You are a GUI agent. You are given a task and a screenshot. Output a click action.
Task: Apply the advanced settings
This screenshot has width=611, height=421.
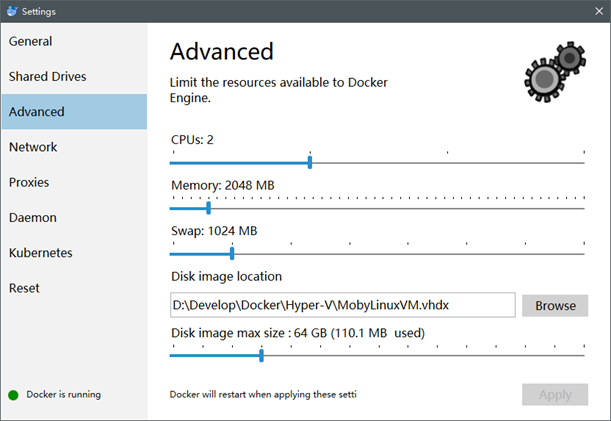coord(555,394)
